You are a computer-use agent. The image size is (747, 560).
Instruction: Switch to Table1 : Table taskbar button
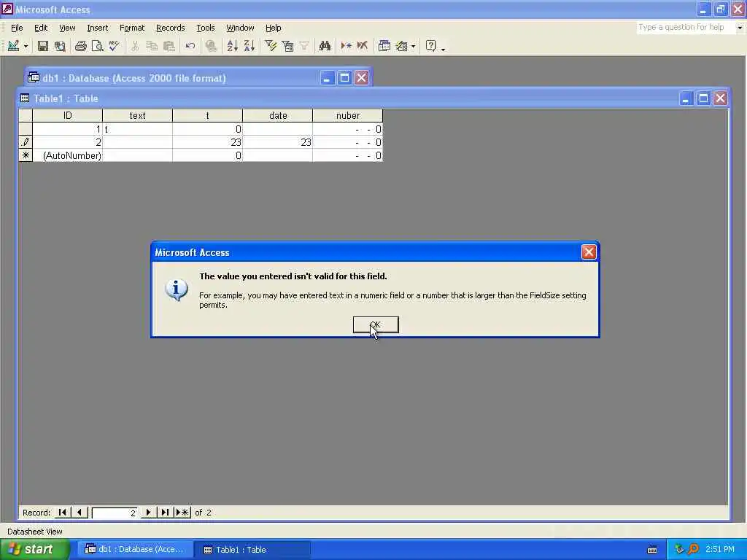pyautogui.click(x=252, y=550)
